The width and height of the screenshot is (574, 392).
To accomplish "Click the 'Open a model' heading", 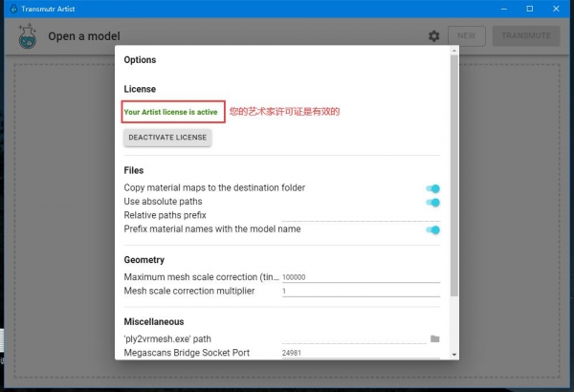I will (84, 36).
